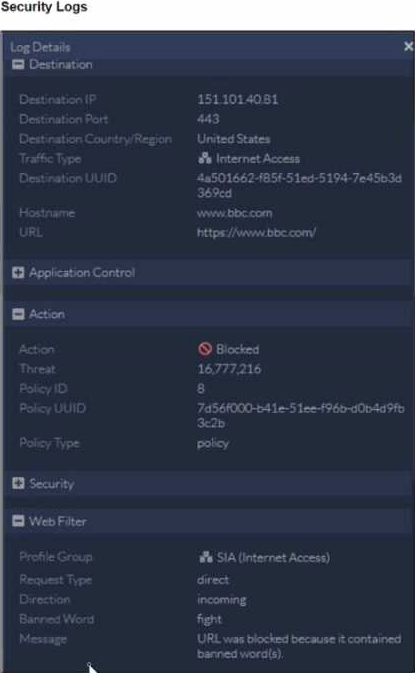Close the Log Details panel

408,46
